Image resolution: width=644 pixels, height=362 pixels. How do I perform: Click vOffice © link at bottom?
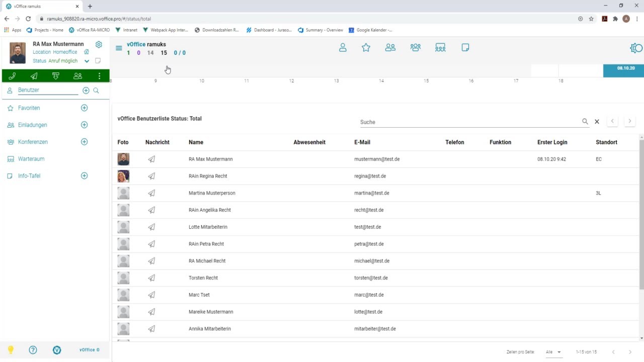tap(90, 350)
